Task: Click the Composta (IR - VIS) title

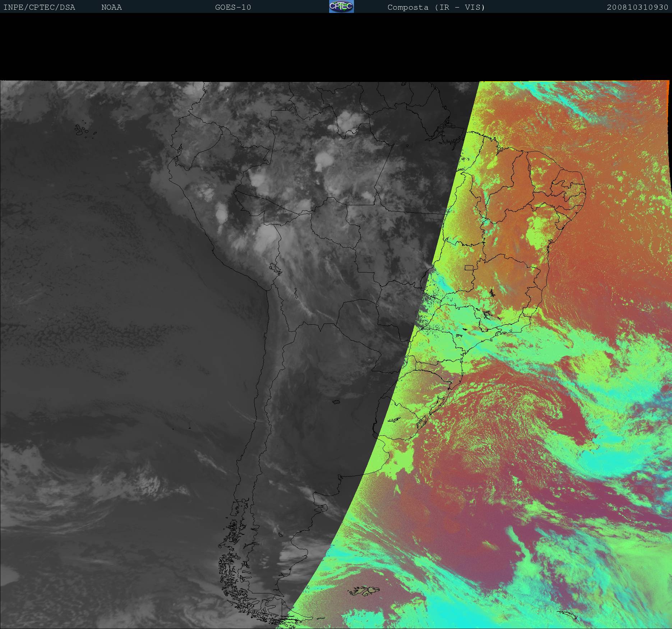Action: 436,7
